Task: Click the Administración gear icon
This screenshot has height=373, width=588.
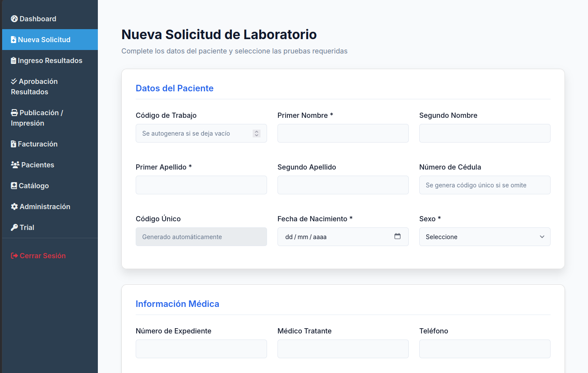Action: coord(14,206)
